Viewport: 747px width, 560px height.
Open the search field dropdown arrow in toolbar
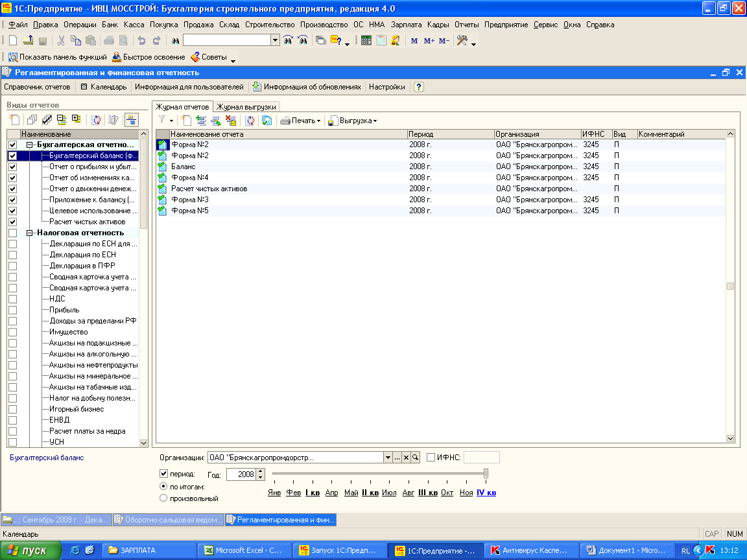(275, 40)
